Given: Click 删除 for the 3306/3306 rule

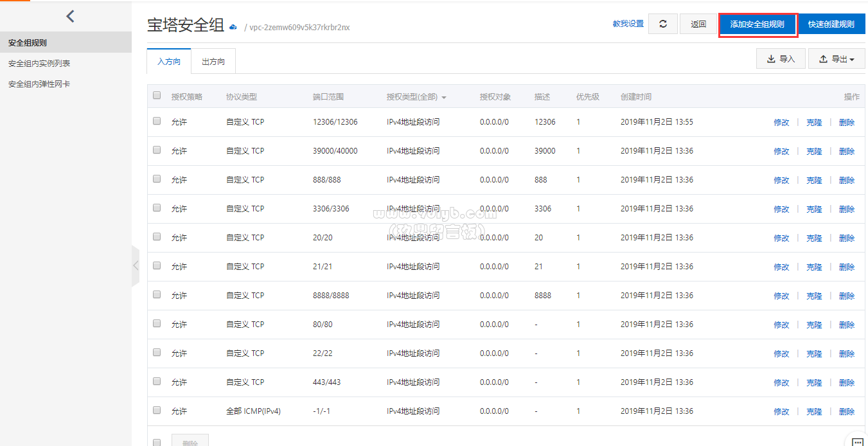Looking at the screenshot, I should click(847, 209).
